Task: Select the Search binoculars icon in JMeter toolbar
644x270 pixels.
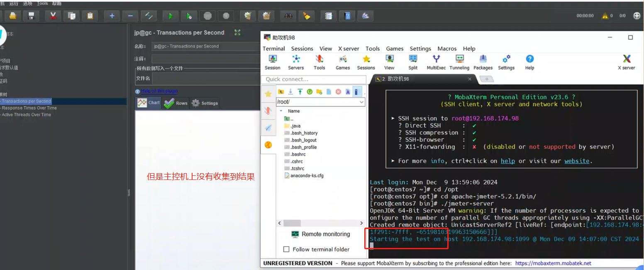Action: (x=288, y=15)
